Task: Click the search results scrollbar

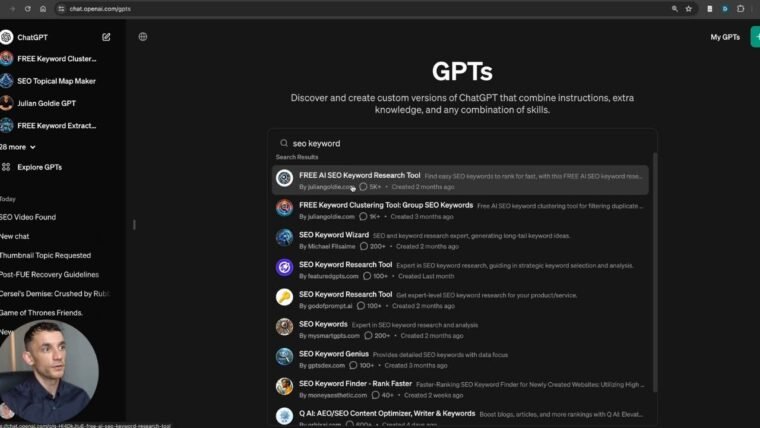Action: point(655,272)
